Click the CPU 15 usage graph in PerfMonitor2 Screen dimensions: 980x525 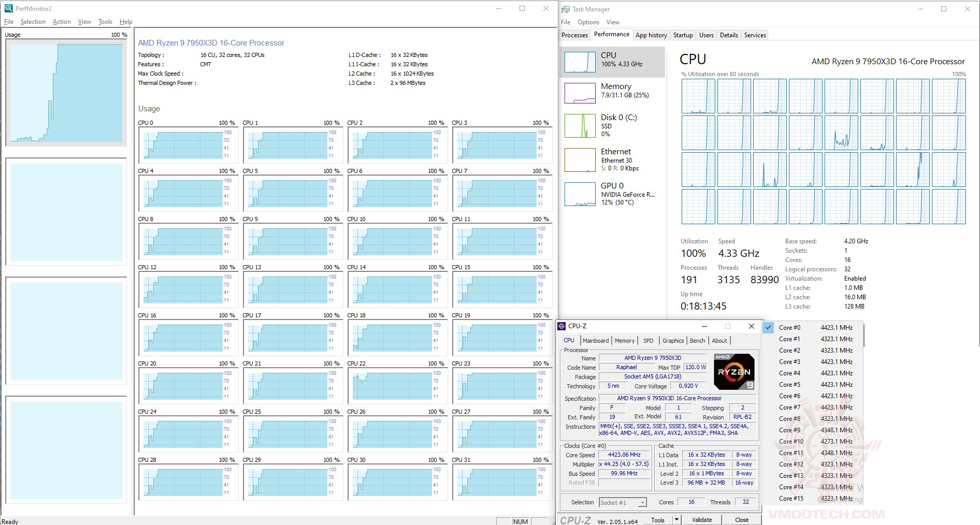pos(502,289)
